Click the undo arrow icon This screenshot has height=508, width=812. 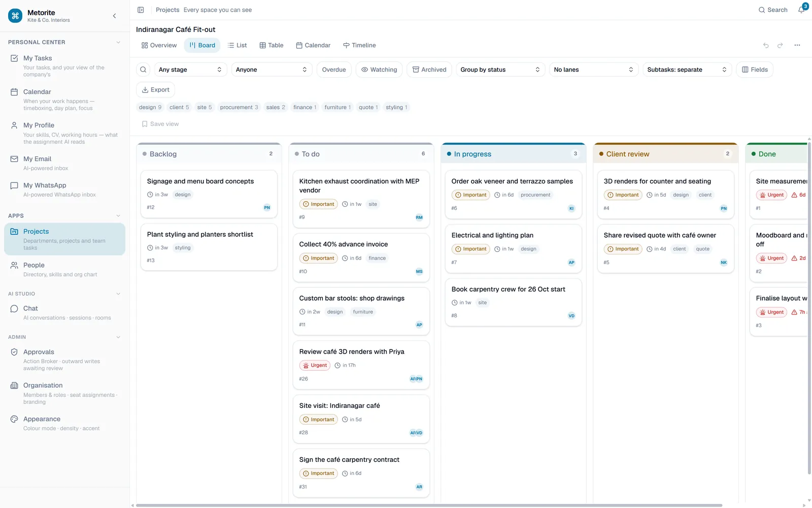coord(766,45)
